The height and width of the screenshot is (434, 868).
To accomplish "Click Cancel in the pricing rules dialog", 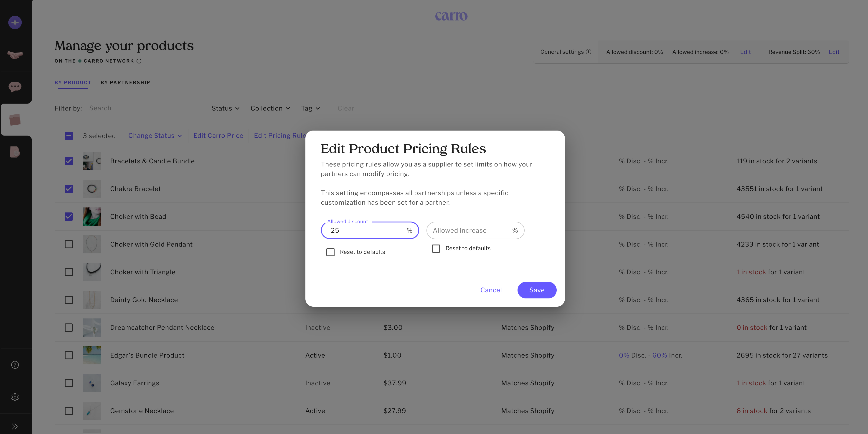I will click(491, 290).
